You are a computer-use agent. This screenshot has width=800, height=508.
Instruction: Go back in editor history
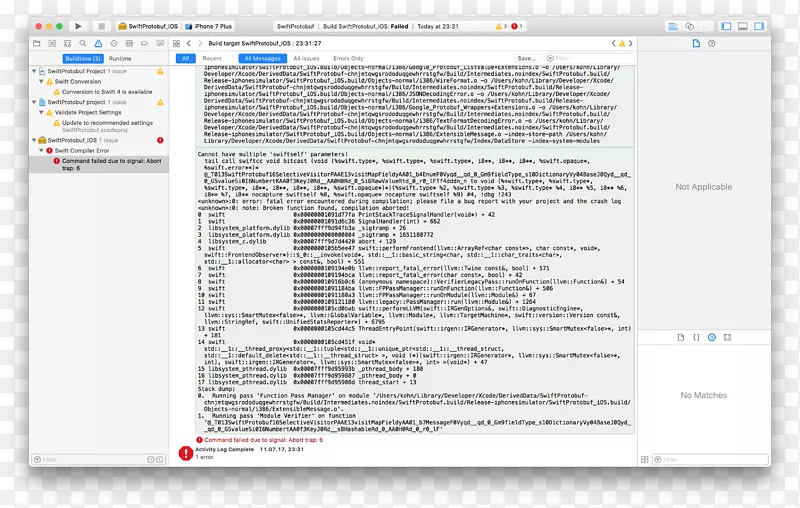coord(189,43)
